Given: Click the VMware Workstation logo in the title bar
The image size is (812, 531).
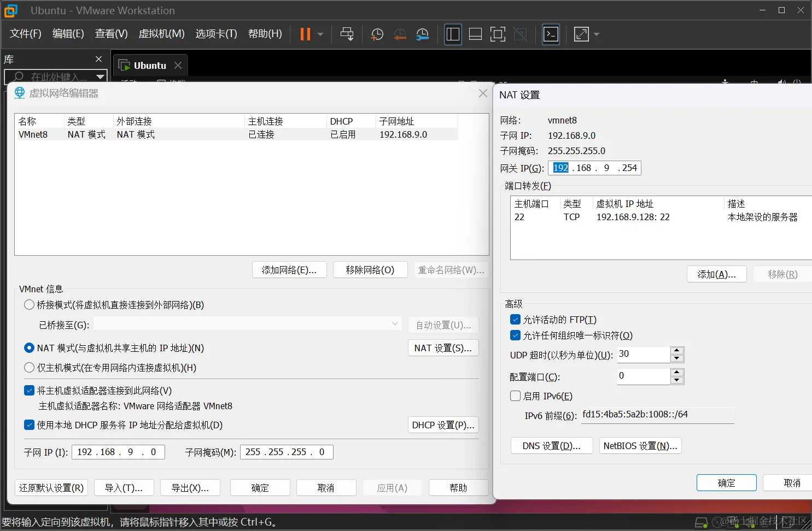Looking at the screenshot, I should [10, 10].
